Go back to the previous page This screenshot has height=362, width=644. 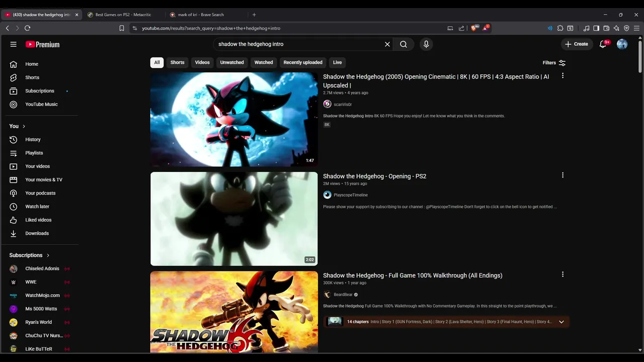tap(8, 28)
